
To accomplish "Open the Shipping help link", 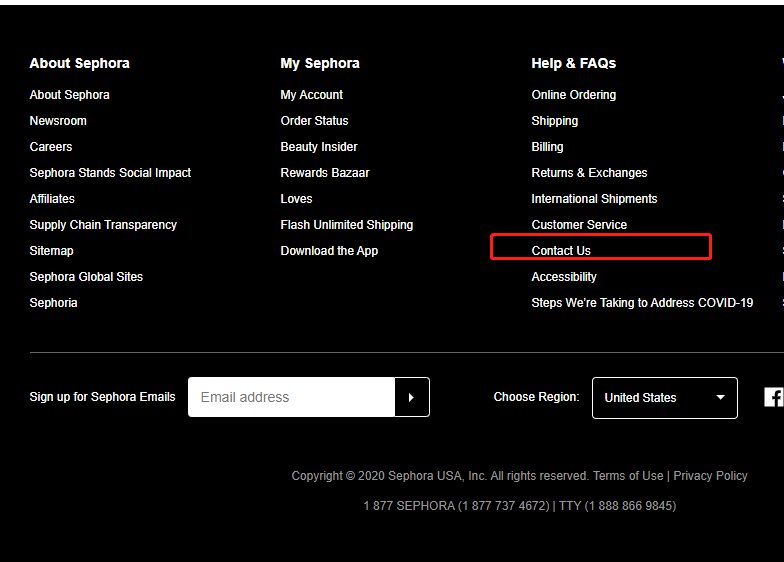I will [x=555, y=121].
